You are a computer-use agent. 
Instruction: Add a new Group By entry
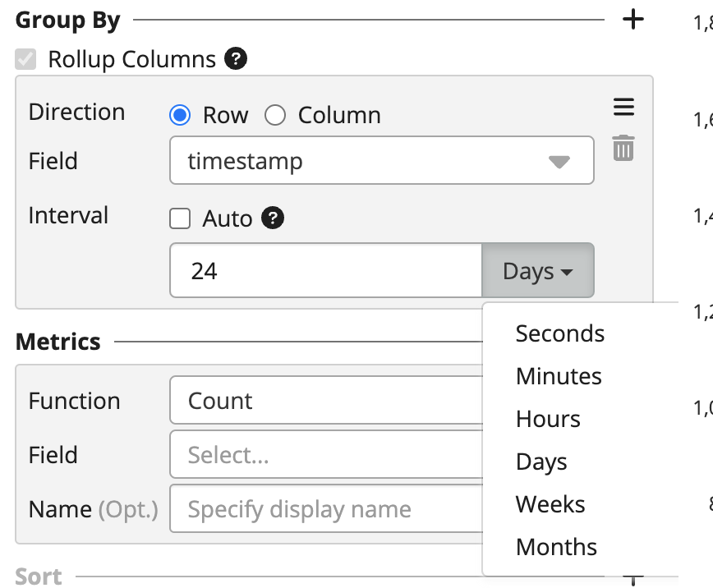633,20
